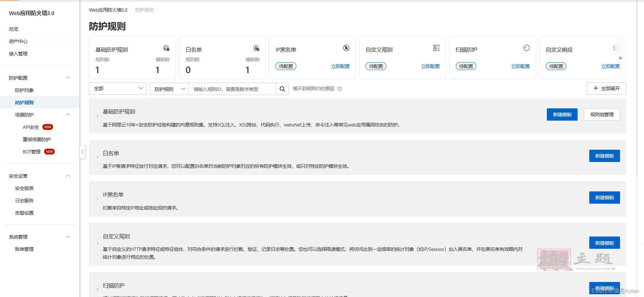Screen dimensions: 644x297
Task: Collapse the 安全运营 menu group
Action: click(68, 176)
